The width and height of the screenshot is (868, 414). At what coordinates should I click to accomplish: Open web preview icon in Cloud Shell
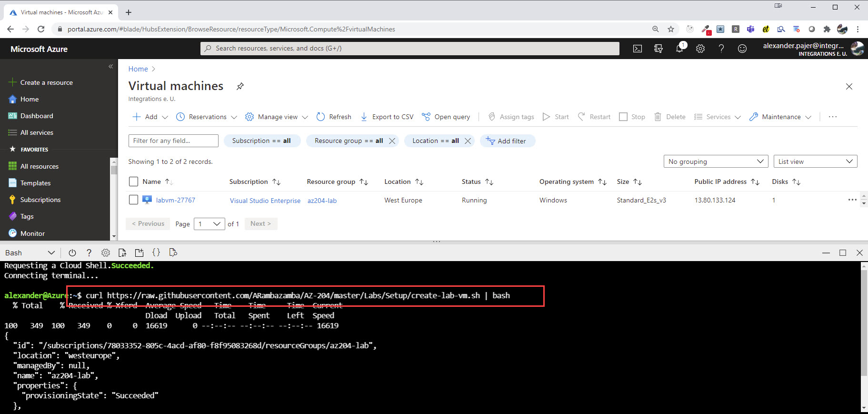coord(173,253)
